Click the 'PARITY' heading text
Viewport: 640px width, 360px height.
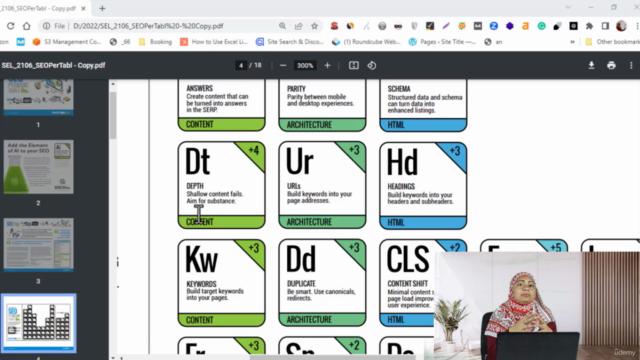296,89
